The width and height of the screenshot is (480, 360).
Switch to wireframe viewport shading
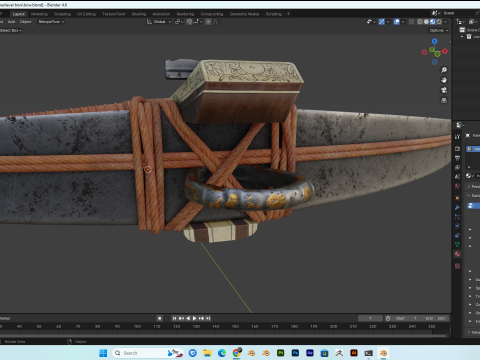click(420, 22)
